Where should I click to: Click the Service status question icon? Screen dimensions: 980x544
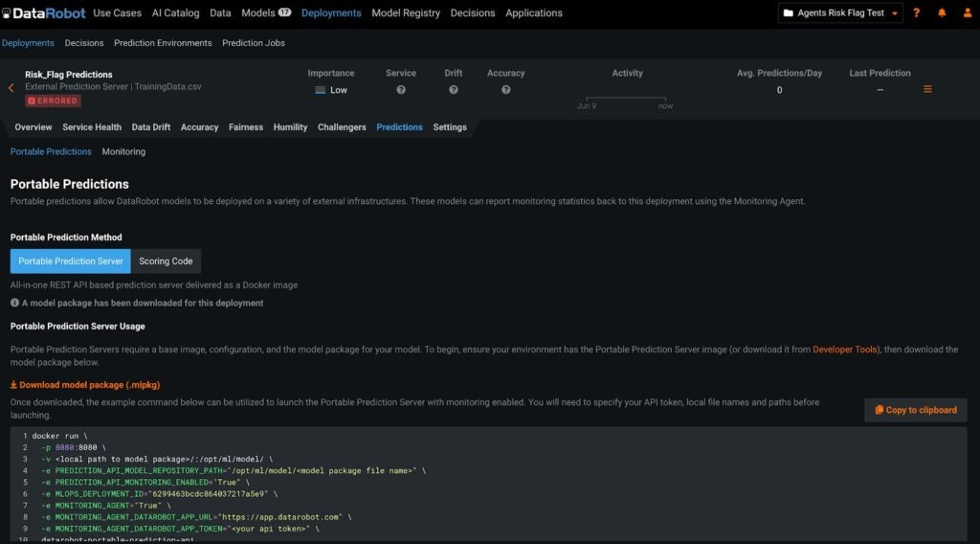tap(401, 90)
